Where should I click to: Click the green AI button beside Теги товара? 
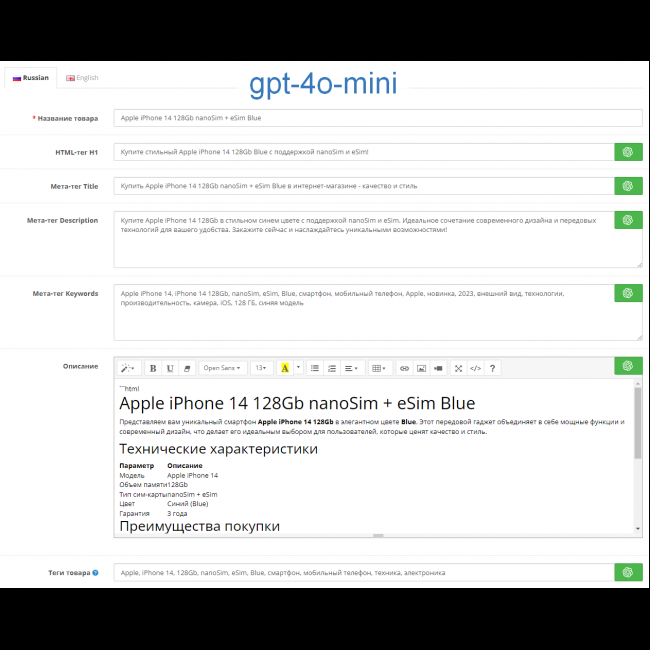[628, 572]
